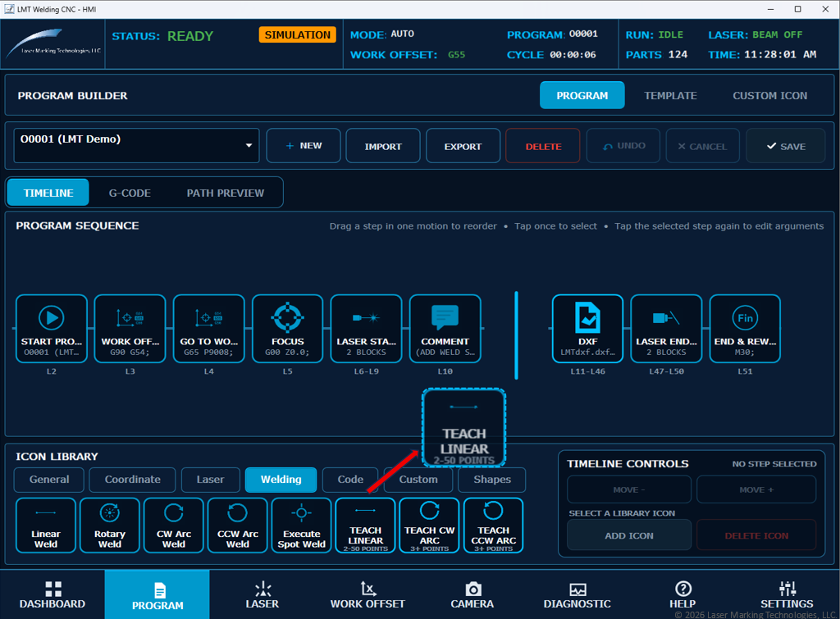Select the COMMENT step in timeline
This screenshot has height=619, width=840.
coord(445,329)
